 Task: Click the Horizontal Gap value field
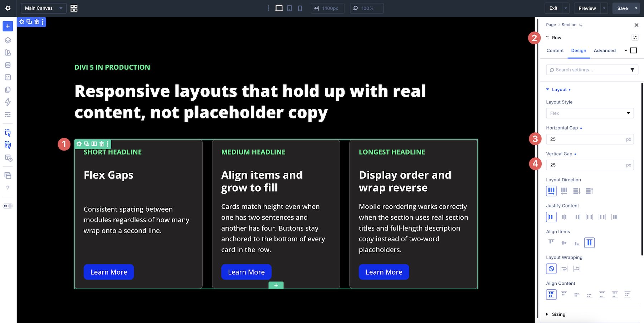coord(590,139)
